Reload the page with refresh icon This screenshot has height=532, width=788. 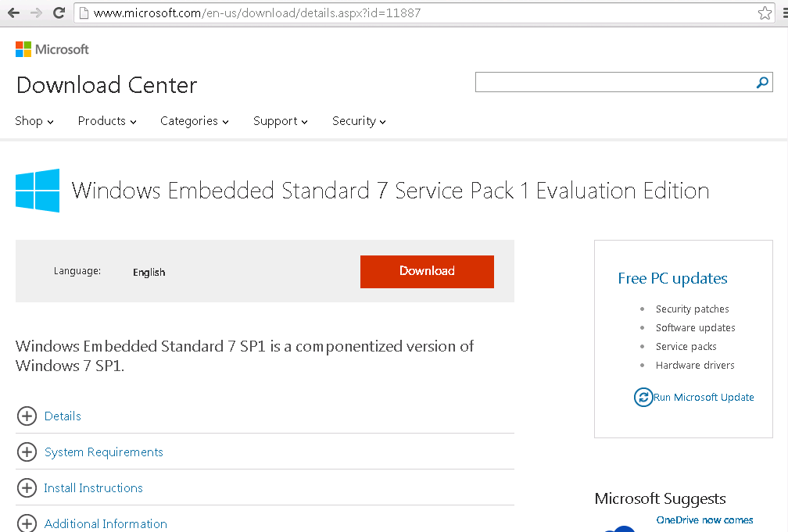tap(59, 13)
